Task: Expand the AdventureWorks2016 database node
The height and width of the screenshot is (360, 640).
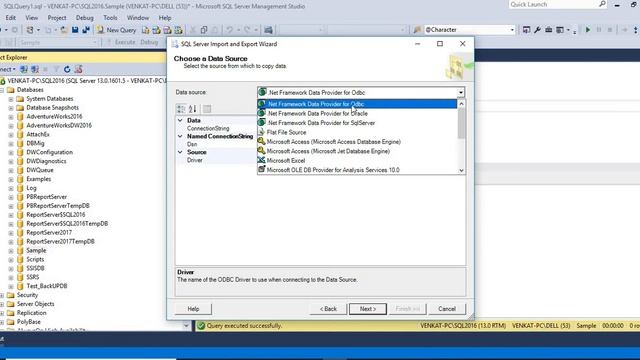Action: coord(11,117)
